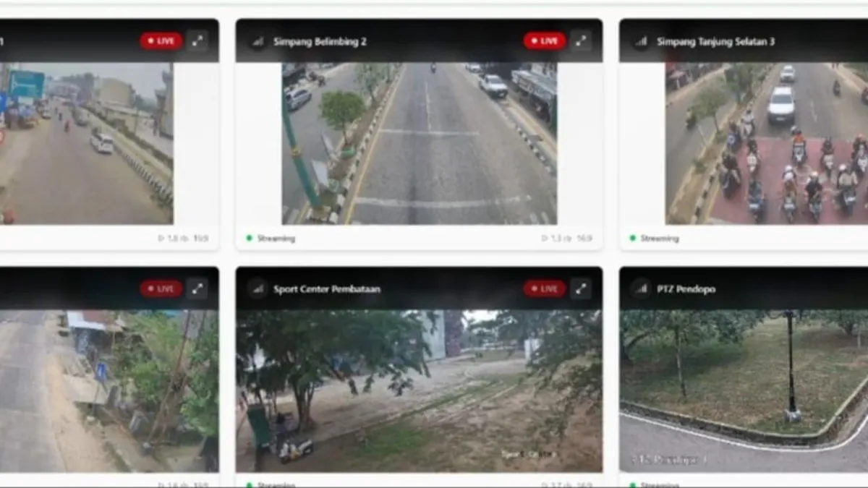Play the blue billboard road video feed
The image size is (868, 488).
point(86,143)
